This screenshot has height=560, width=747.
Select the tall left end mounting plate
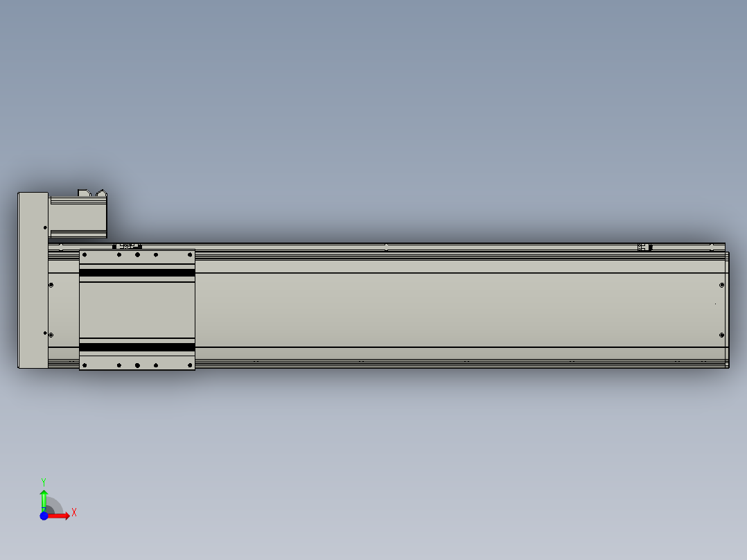(x=33, y=280)
